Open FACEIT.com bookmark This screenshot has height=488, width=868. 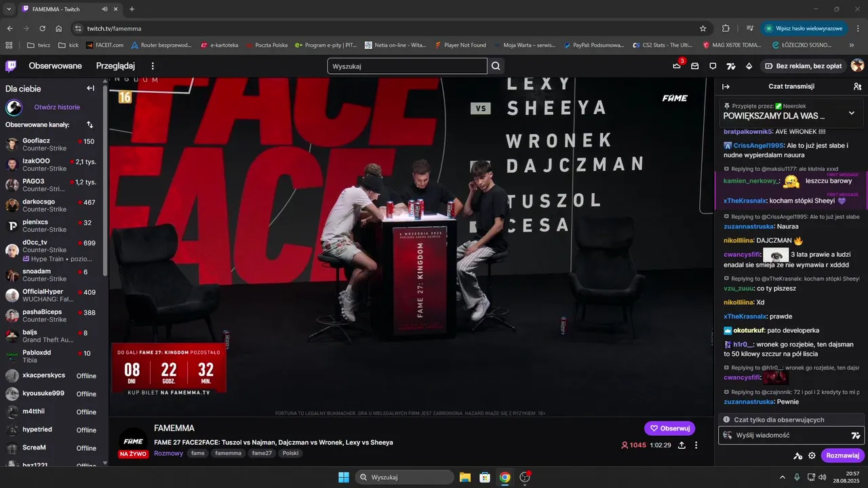tap(104, 45)
